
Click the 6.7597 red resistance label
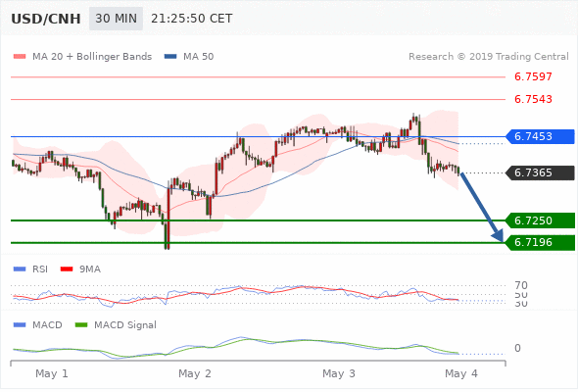click(533, 76)
